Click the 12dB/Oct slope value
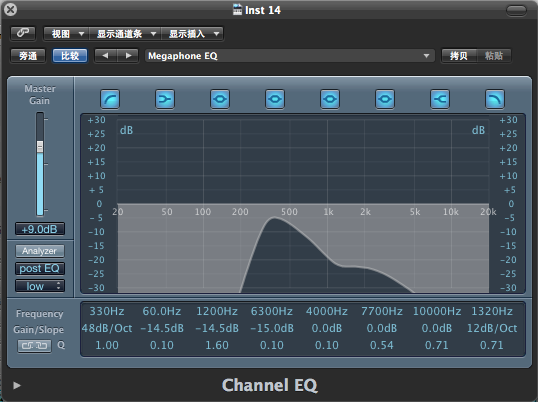The height and width of the screenshot is (402, 538). coord(492,328)
